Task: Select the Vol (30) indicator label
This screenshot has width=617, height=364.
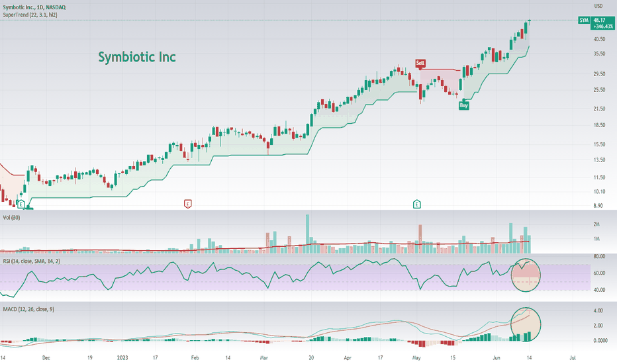Action: (11, 218)
